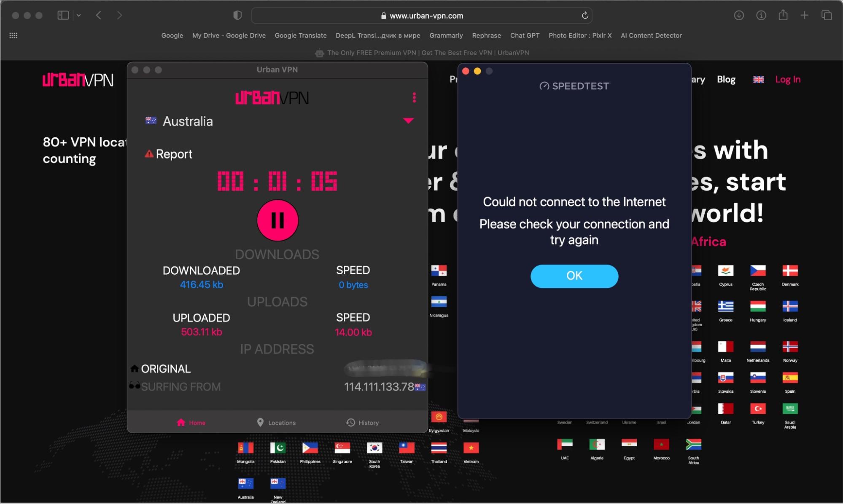Open the three-dot menu in Urban VPN
This screenshot has width=843, height=504.
pos(414,98)
